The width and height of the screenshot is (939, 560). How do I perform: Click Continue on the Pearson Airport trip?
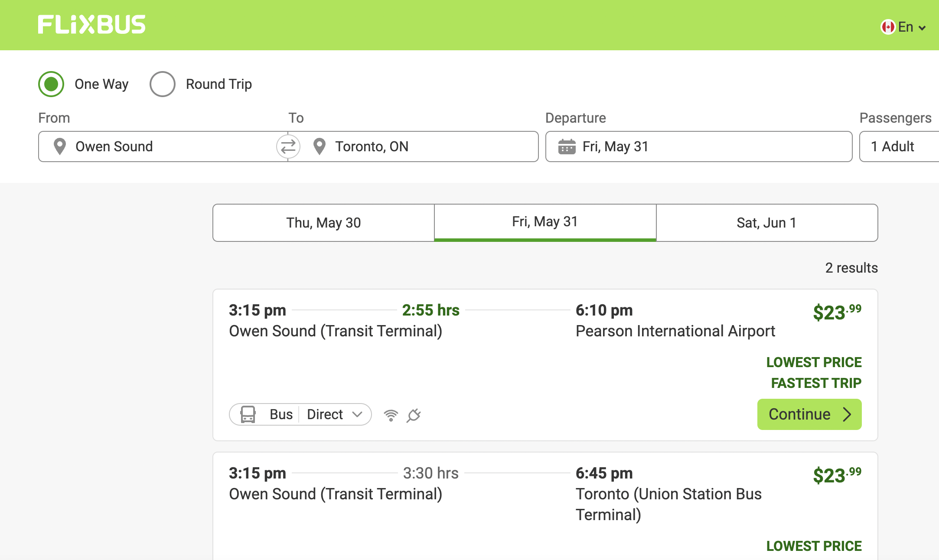(x=809, y=414)
